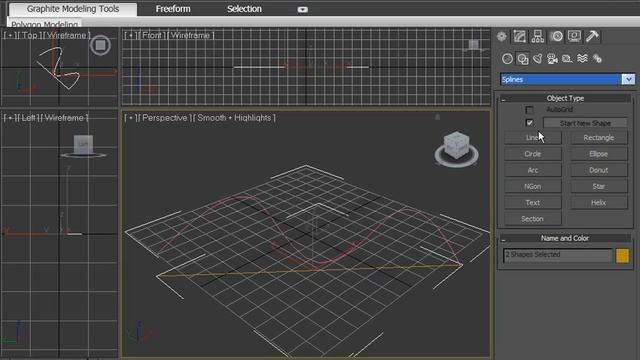The width and height of the screenshot is (640, 360).
Task: Open the Perspective viewport [+] menu
Action: [x=131, y=118]
